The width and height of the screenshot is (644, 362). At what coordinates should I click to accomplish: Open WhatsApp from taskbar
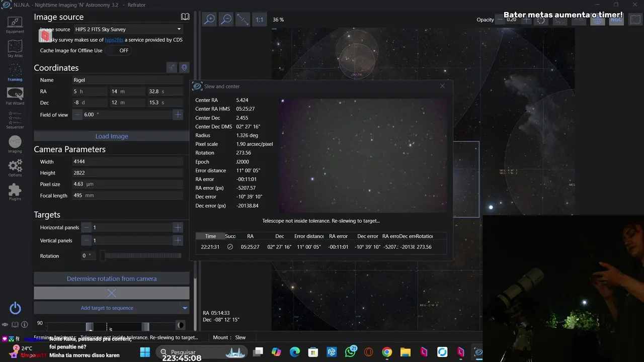tap(350, 352)
